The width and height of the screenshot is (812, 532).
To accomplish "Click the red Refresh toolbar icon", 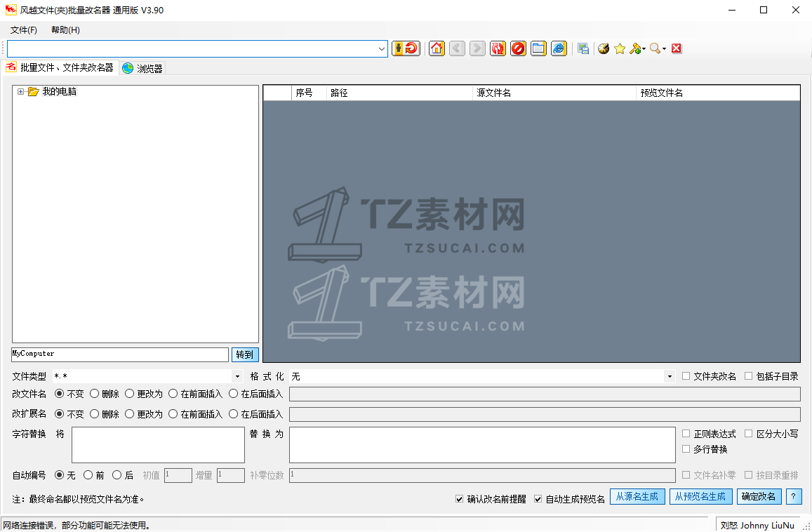I will [498, 48].
